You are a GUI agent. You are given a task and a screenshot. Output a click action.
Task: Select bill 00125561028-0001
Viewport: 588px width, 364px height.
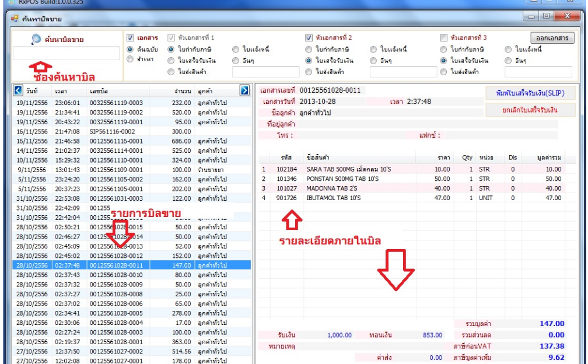pyautogui.click(x=132, y=342)
